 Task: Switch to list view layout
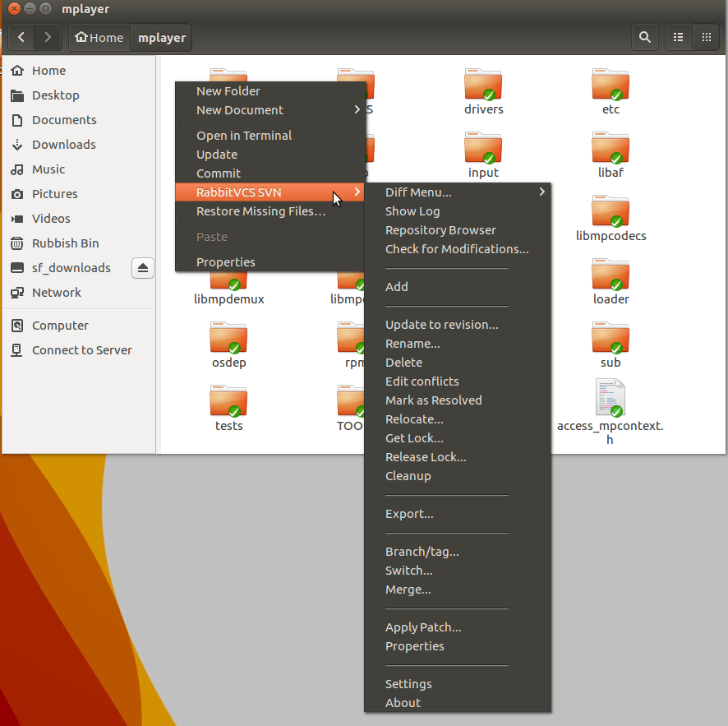(x=679, y=37)
